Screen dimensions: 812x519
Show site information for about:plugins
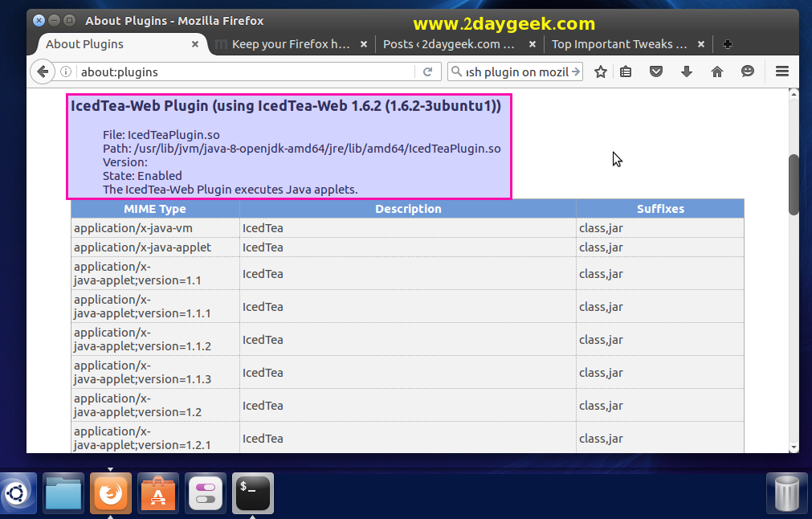tap(66, 72)
